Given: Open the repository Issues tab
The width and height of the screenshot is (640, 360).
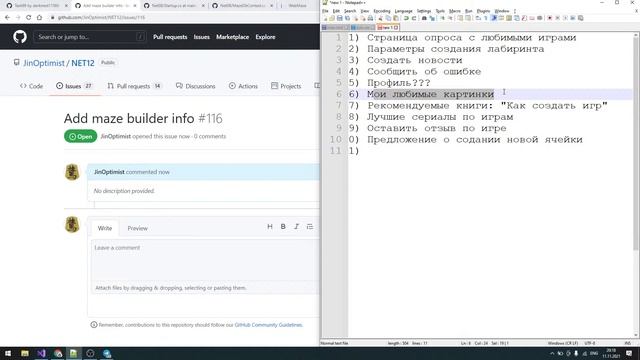Looking at the screenshot, I should pos(74,86).
